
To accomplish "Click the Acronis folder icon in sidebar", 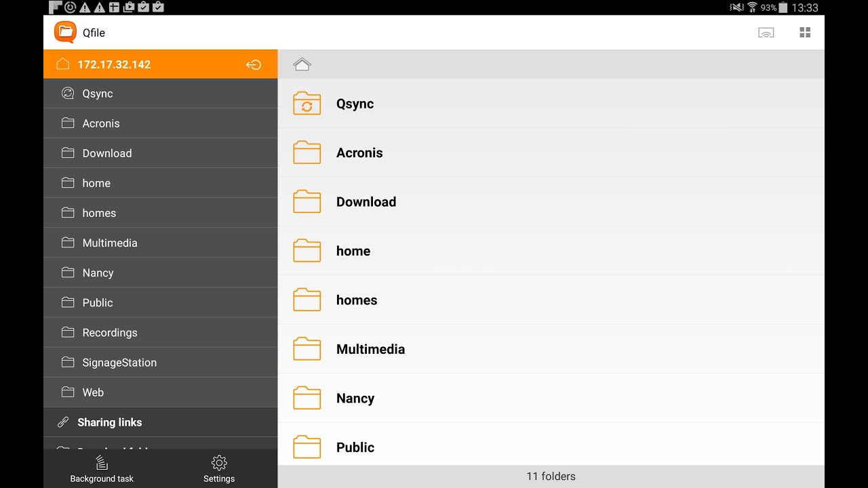I will tap(68, 123).
